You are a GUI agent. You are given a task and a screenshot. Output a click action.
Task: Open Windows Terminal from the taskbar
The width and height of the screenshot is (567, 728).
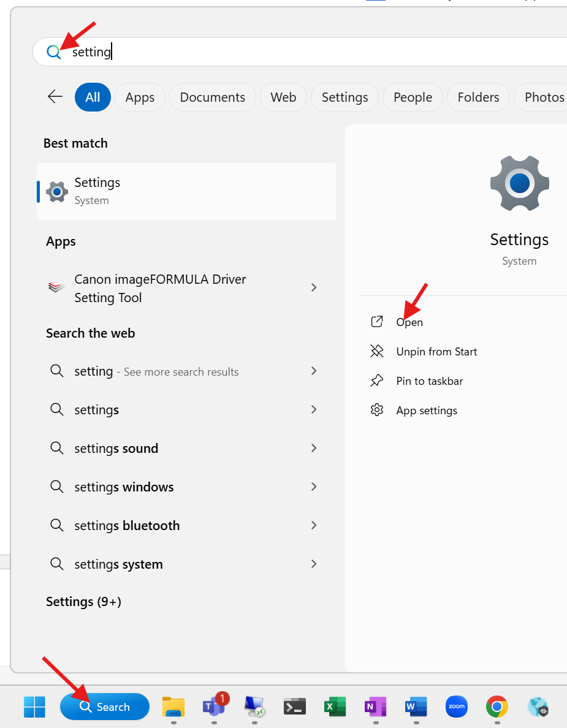coord(294,707)
